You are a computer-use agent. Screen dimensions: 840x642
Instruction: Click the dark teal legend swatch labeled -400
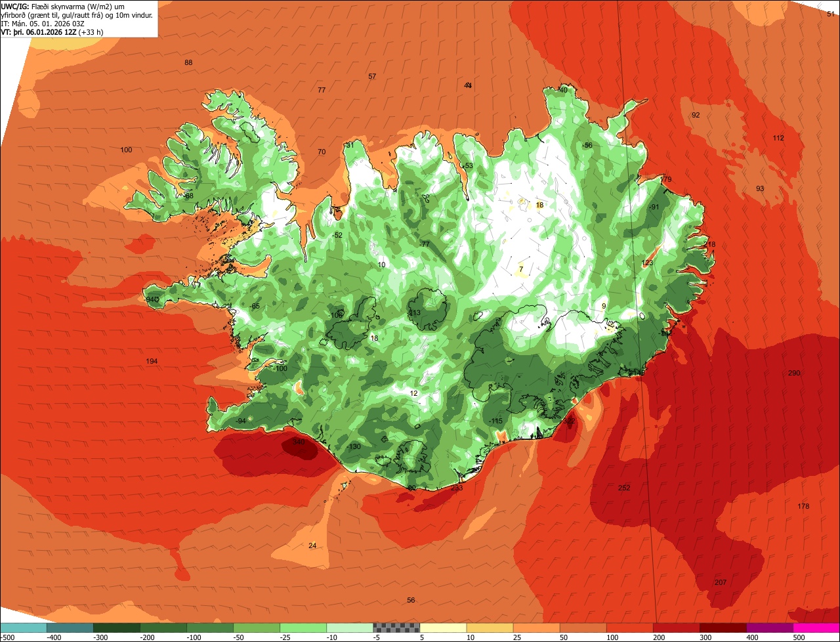pos(70,628)
